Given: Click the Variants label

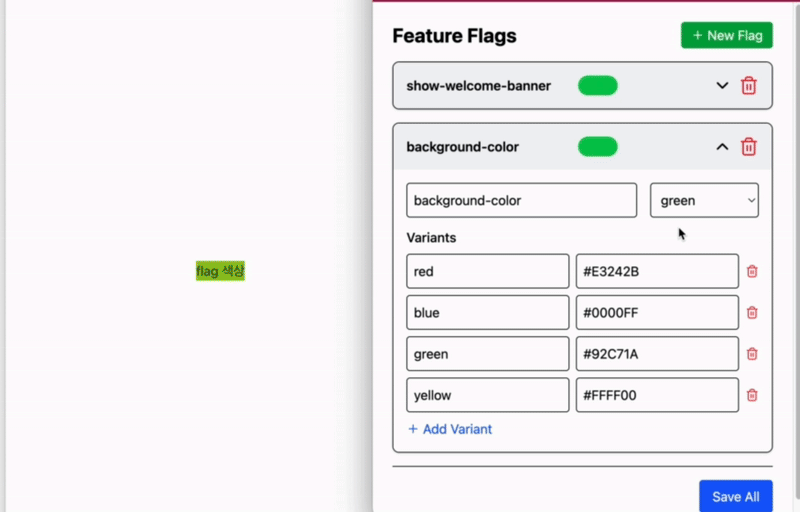Looking at the screenshot, I should pos(431,238).
